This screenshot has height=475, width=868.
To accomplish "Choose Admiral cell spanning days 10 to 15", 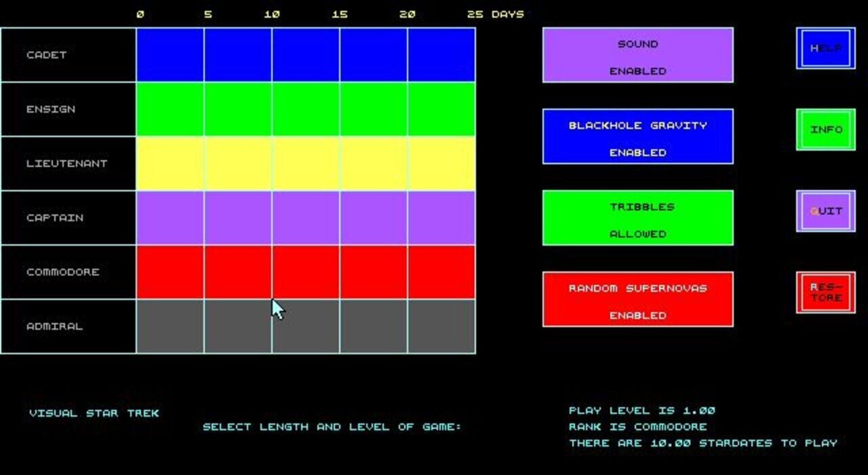I will (x=306, y=326).
